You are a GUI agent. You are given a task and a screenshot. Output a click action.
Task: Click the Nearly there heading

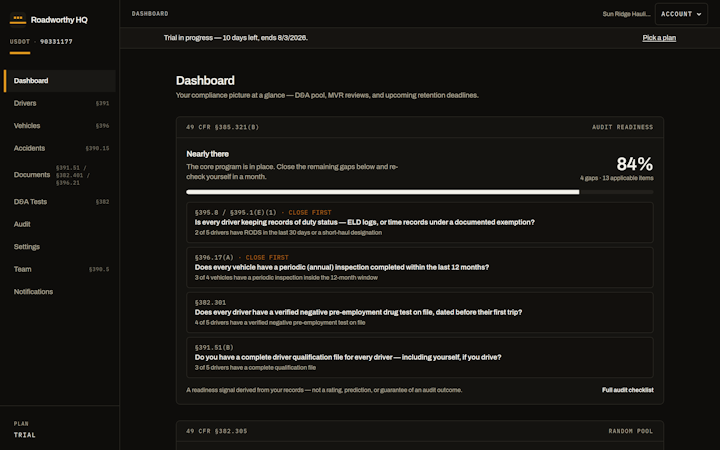tap(208, 154)
